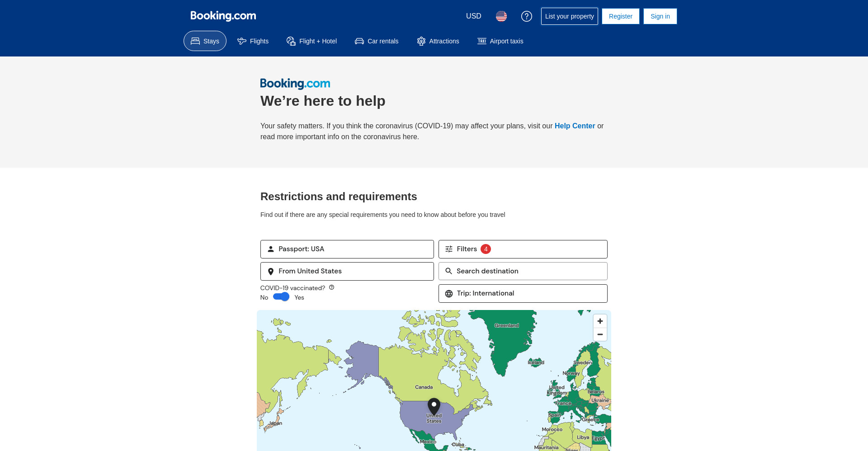
Task: Click Iceland on the map
Action: click(x=536, y=362)
